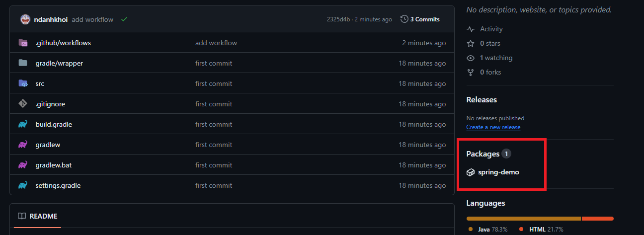Click the 1 watching link

point(496,58)
